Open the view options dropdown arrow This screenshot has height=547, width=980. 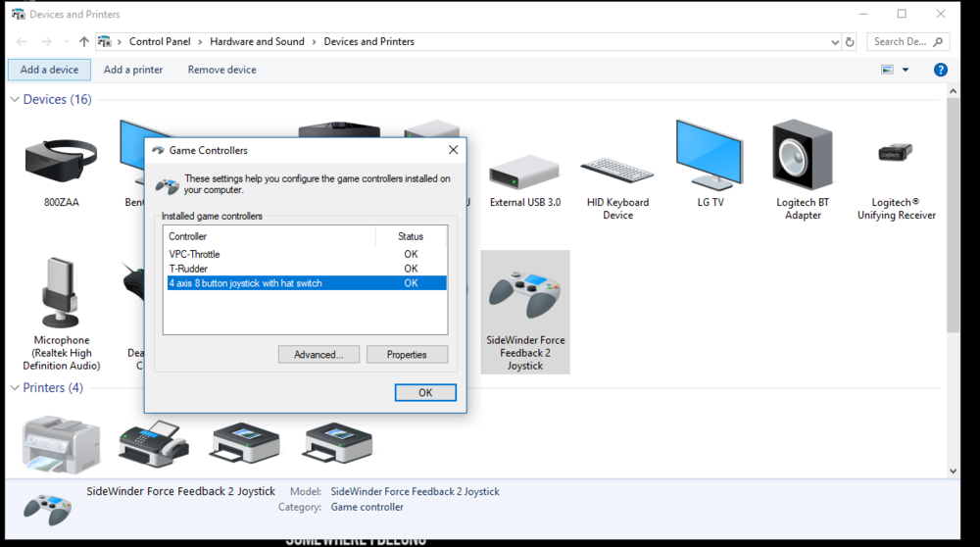coord(905,70)
